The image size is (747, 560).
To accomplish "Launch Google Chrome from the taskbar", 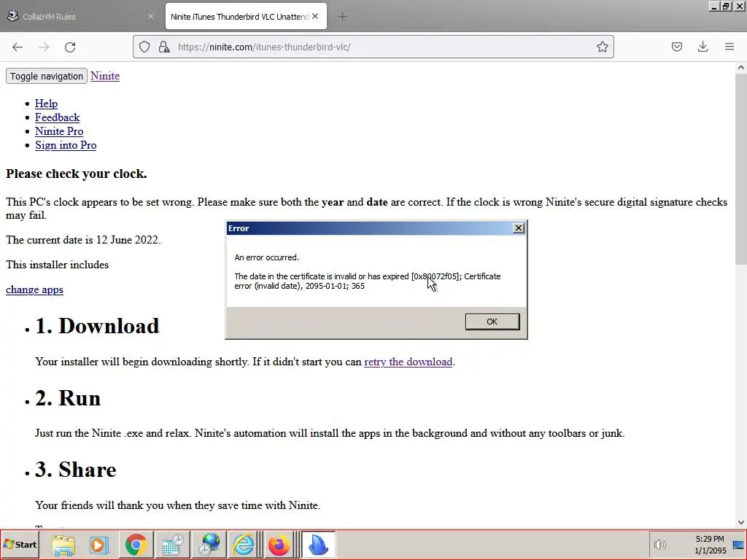I will (136, 545).
